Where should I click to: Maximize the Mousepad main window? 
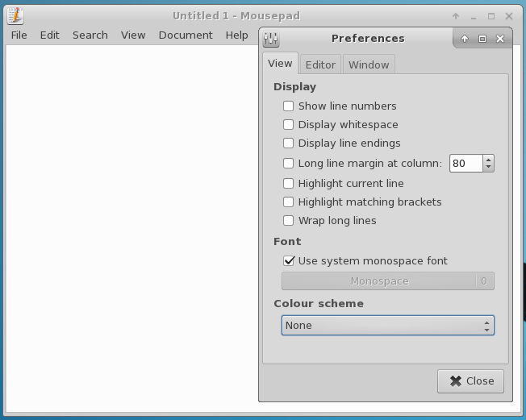(x=491, y=15)
